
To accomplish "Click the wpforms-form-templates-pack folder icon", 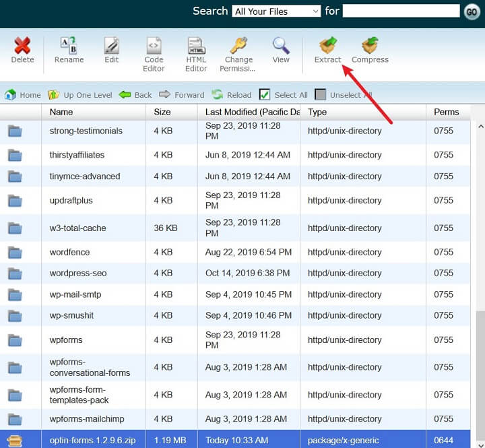I will coord(15,395).
